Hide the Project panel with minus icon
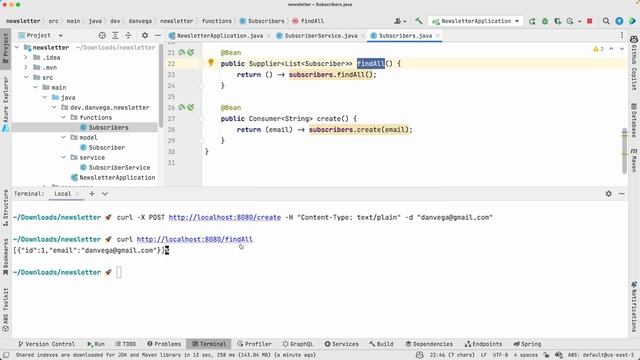 click(158, 36)
